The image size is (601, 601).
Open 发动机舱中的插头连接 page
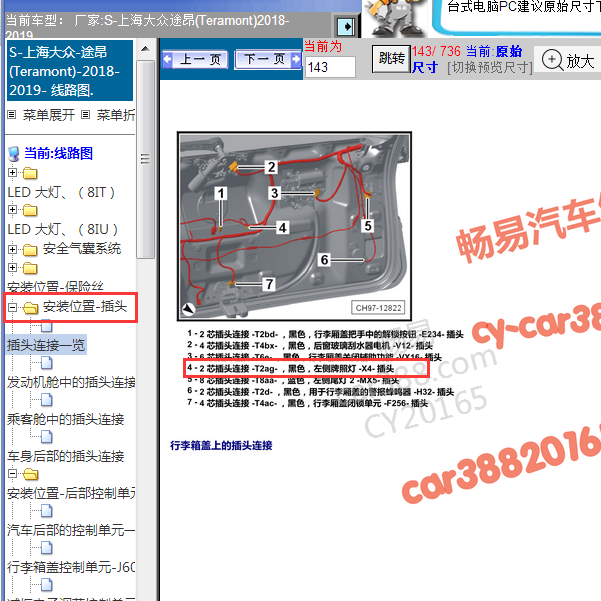(71, 382)
